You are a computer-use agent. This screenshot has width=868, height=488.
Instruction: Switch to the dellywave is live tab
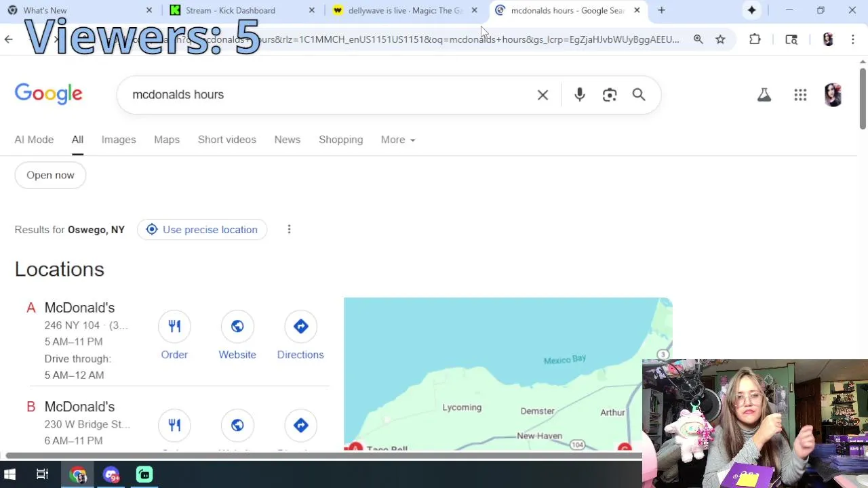click(406, 10)
